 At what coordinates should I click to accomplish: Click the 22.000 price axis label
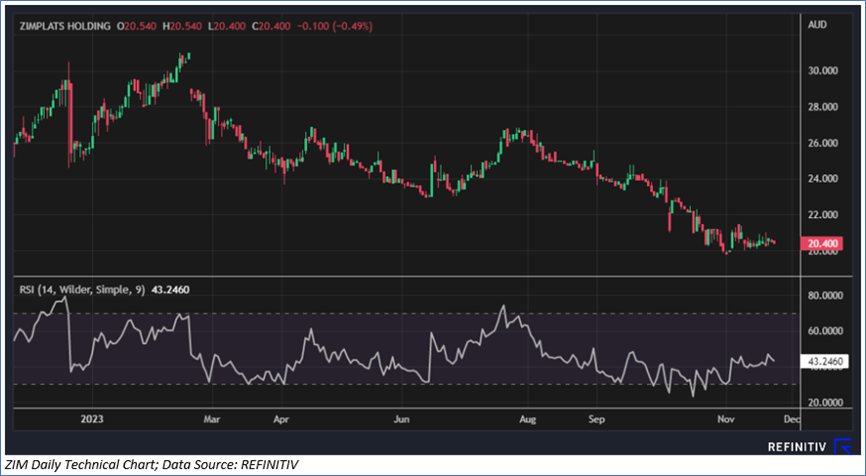tap(822, 215)
